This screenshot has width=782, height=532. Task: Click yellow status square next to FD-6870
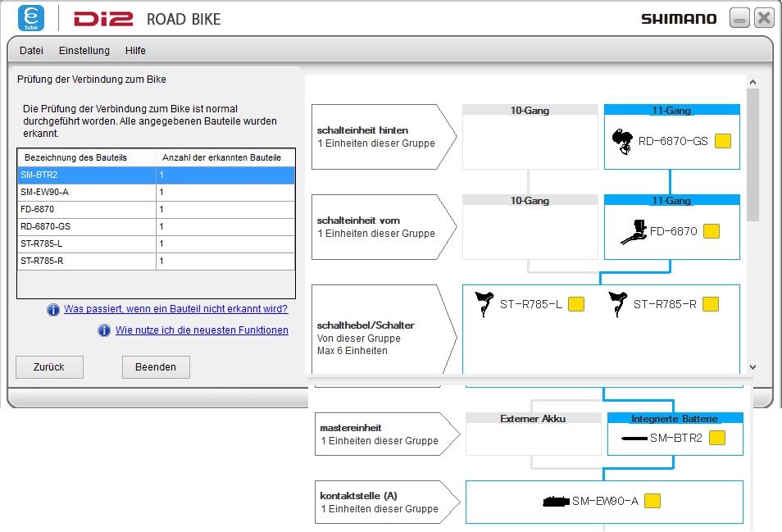(712, 231)
